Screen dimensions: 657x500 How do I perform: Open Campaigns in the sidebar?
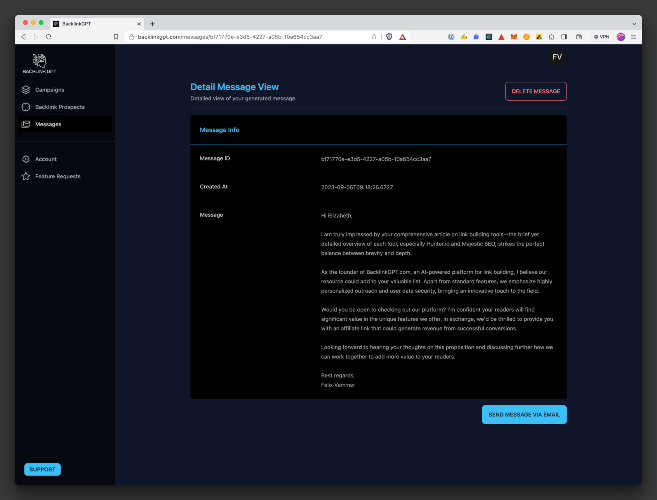click(49, 90)
